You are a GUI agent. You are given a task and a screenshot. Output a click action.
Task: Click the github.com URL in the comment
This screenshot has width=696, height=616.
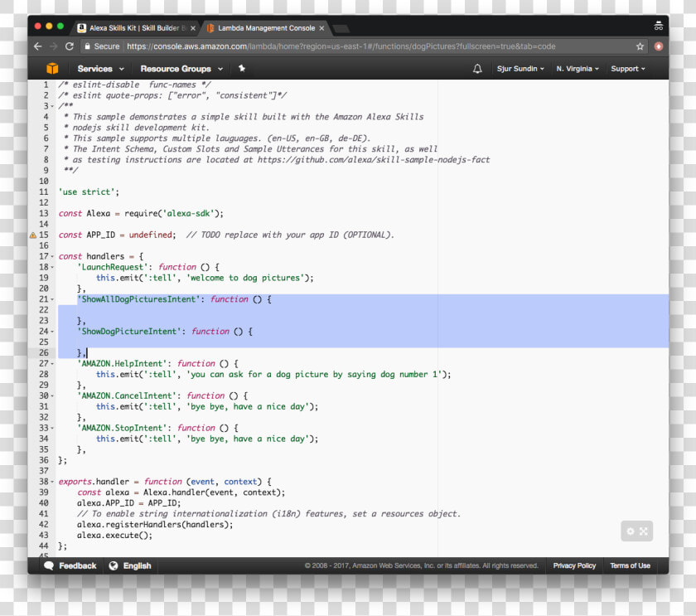pos(374,159)
